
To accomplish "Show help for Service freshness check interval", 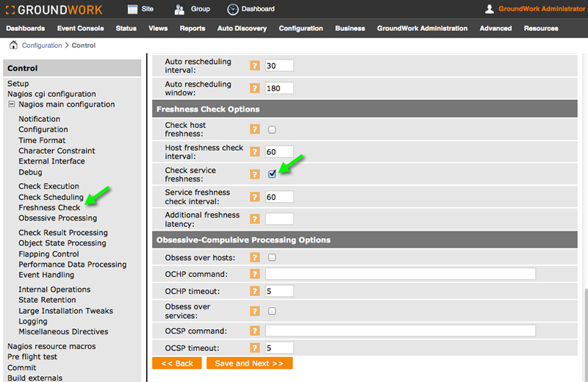I will click(254, 197).
